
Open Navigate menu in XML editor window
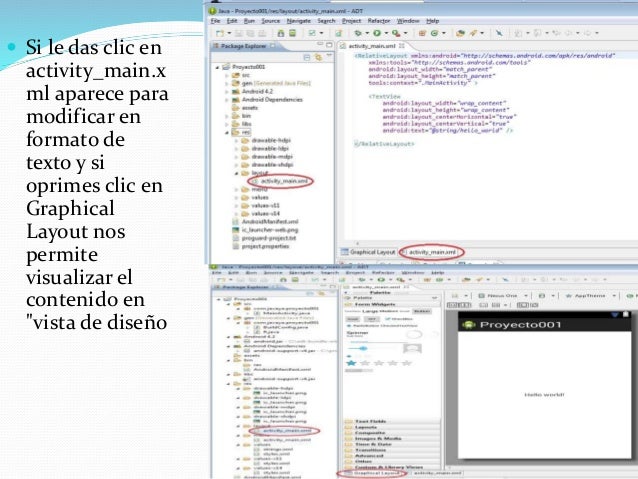pos(299,21)
